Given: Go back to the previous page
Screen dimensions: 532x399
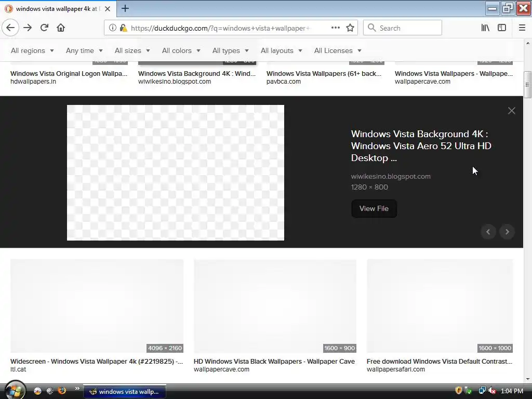Looking at the screenshot, I should [10, 28].
